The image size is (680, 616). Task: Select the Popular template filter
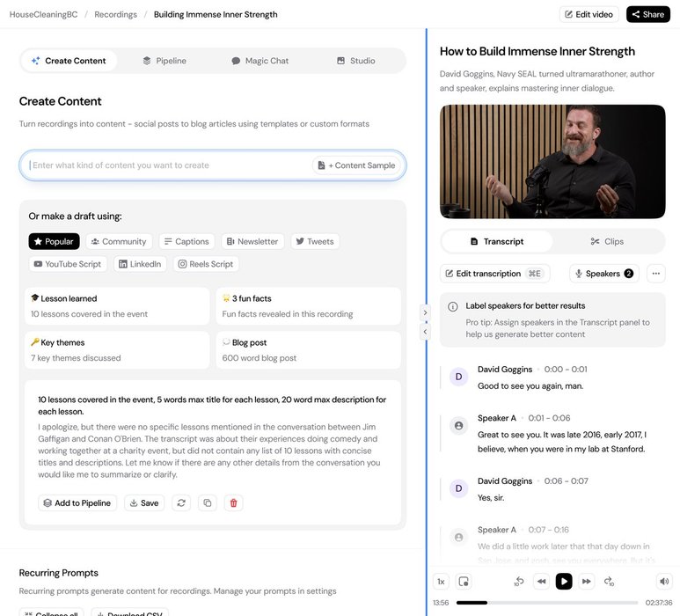pyautogui.click(x=55, y=242)
